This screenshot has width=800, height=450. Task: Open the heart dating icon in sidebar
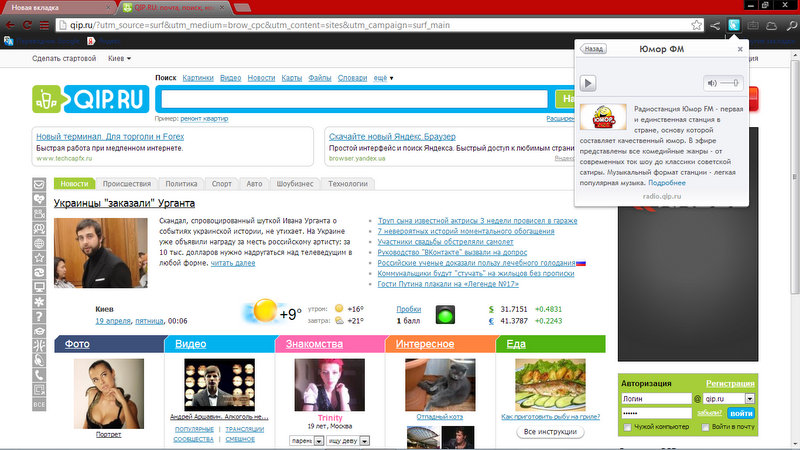coord(39,199)
